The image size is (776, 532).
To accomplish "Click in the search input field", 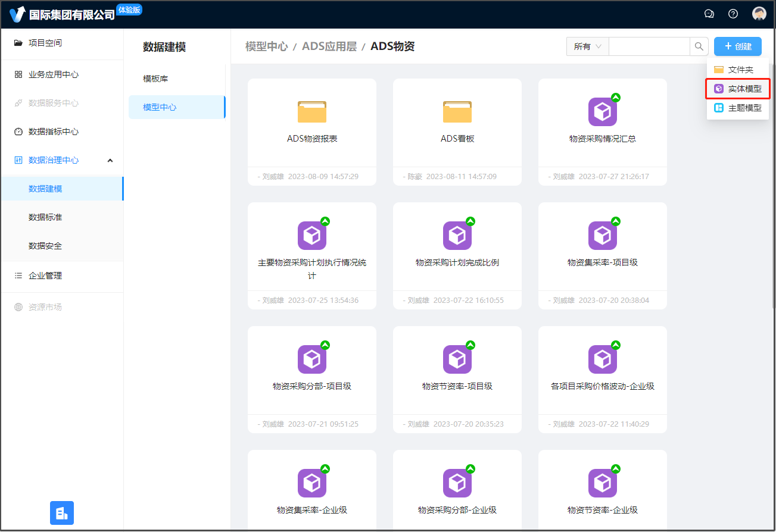I will [x=649, y=46].
